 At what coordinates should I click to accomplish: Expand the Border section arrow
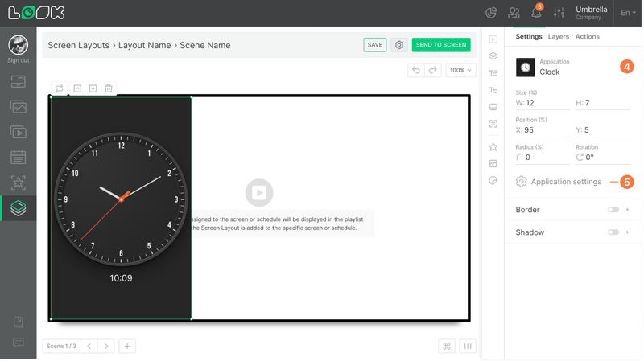pos(629,211)
